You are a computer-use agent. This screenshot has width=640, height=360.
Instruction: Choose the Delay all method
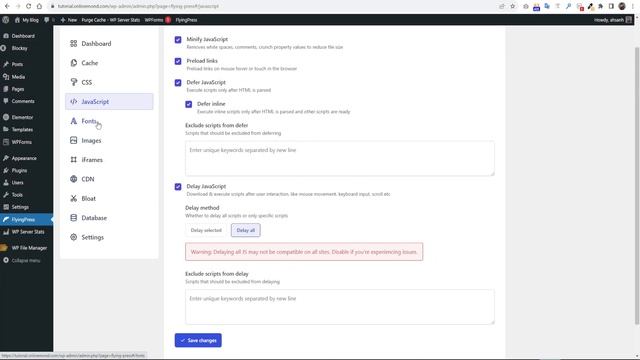(x=246, y=230)
